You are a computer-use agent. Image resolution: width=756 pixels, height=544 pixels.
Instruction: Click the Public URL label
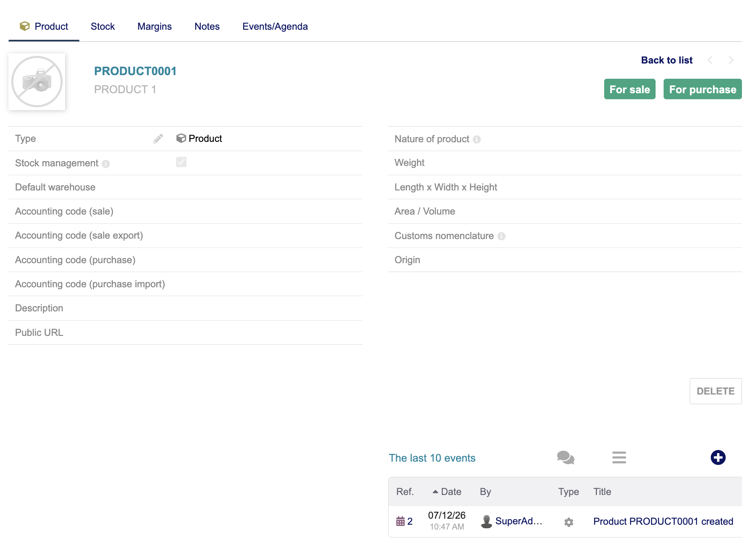(x=39, y=333)
